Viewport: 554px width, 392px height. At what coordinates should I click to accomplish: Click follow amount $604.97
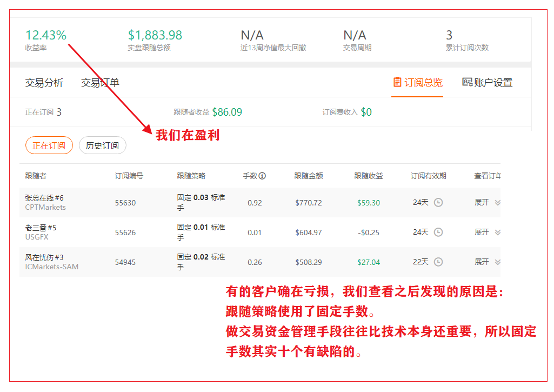[309, 232]
